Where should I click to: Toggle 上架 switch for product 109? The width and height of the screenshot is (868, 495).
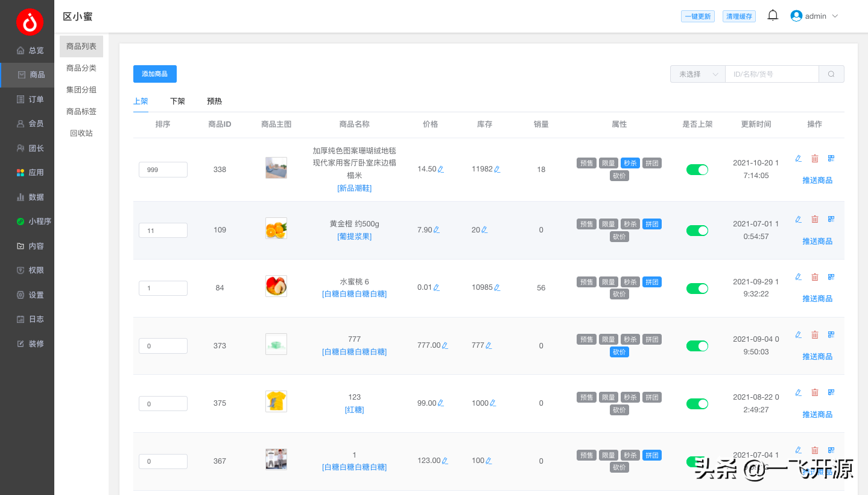(697, 231)
